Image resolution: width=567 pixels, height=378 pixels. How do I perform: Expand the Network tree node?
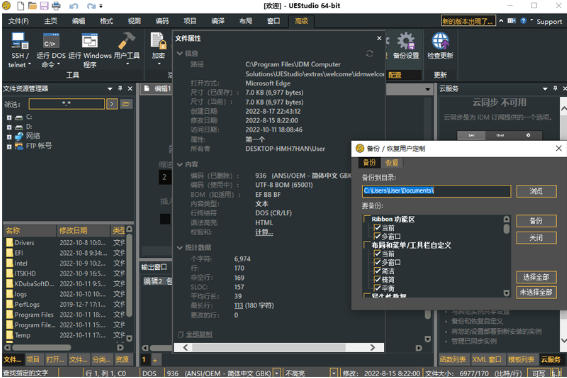point(9,137)
